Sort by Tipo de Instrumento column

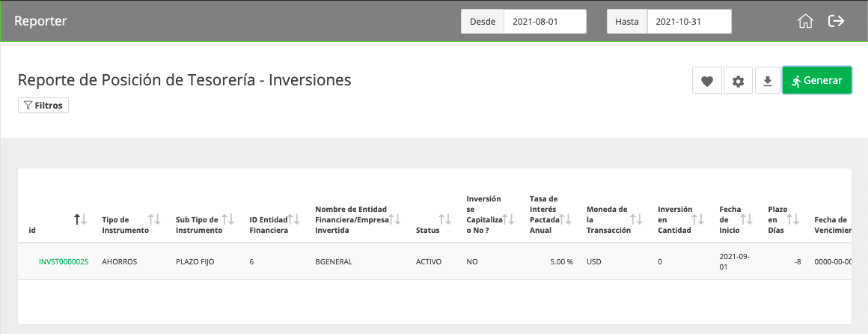click(154, 219)
